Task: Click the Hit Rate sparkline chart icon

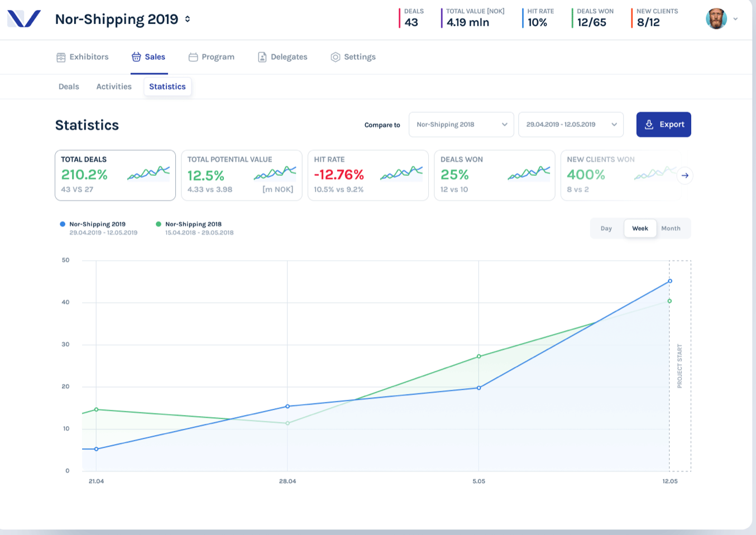Action: click(x=401, y=173)
